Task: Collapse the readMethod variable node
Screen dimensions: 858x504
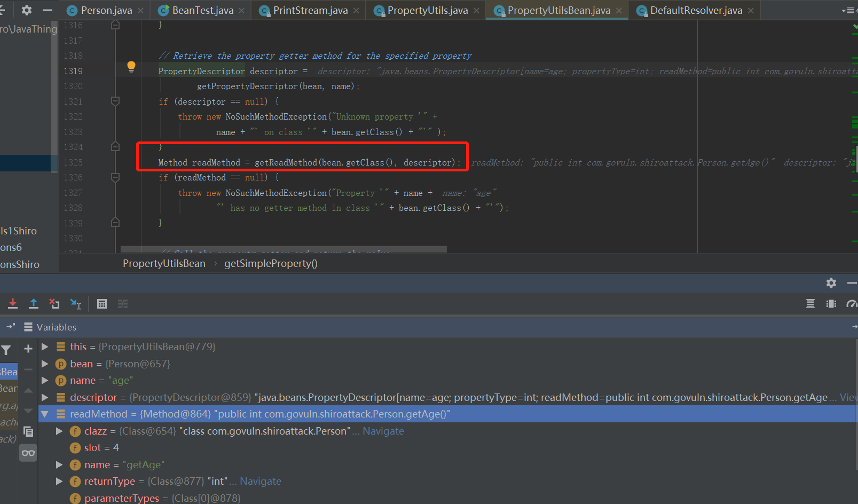Action: pyautogui.click(x=45, y=414)
